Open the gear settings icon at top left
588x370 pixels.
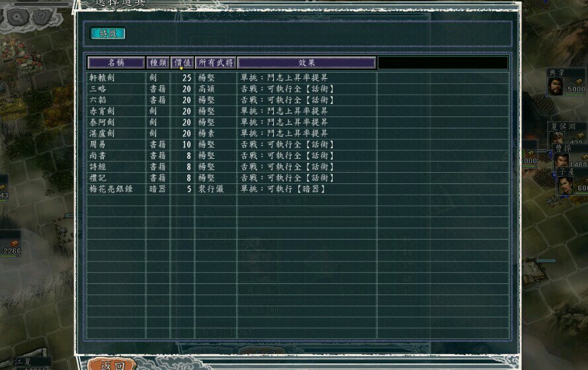(18, 17)
